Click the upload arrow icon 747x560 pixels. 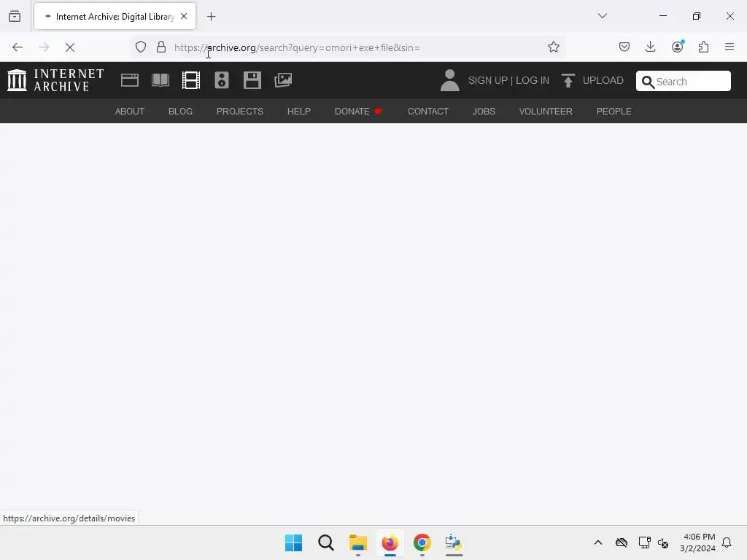click(x=568, y=80)
